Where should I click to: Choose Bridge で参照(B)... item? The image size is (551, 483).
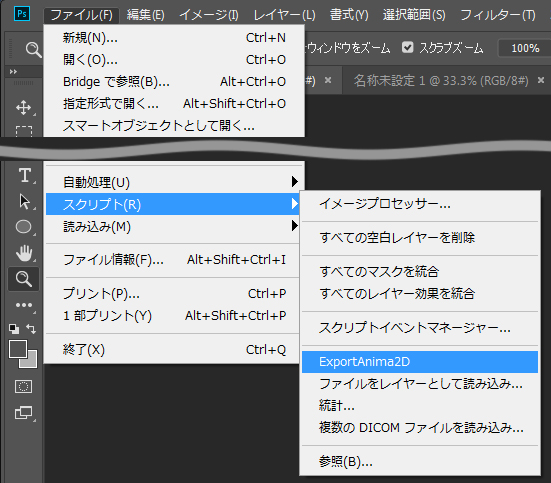click(174, 82)
